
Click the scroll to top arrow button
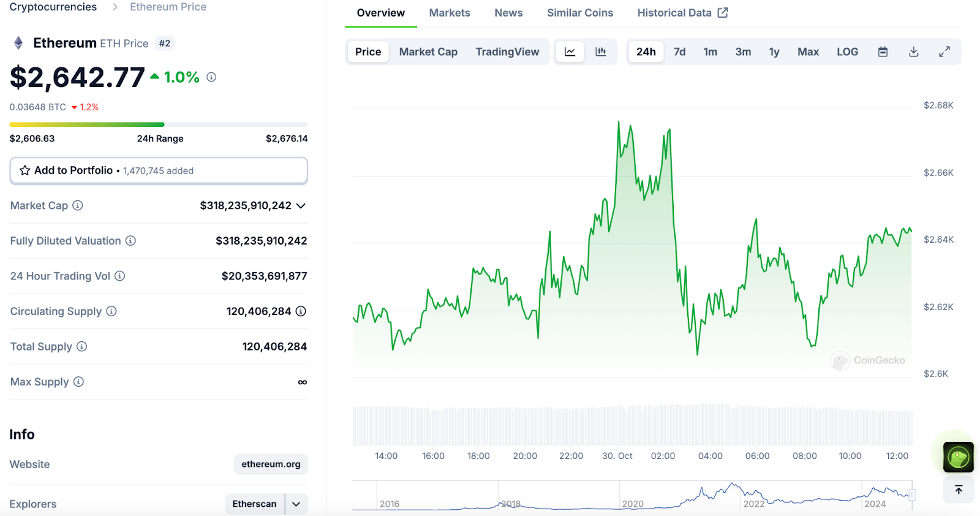(x=959, y=490)
